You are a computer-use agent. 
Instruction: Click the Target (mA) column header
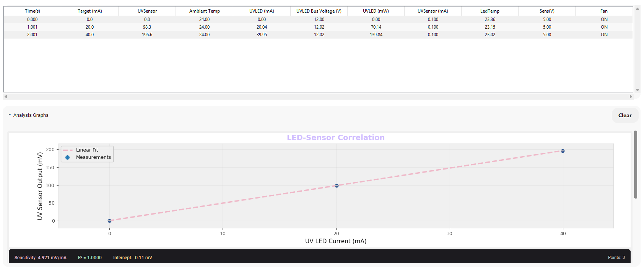point(90,11)
